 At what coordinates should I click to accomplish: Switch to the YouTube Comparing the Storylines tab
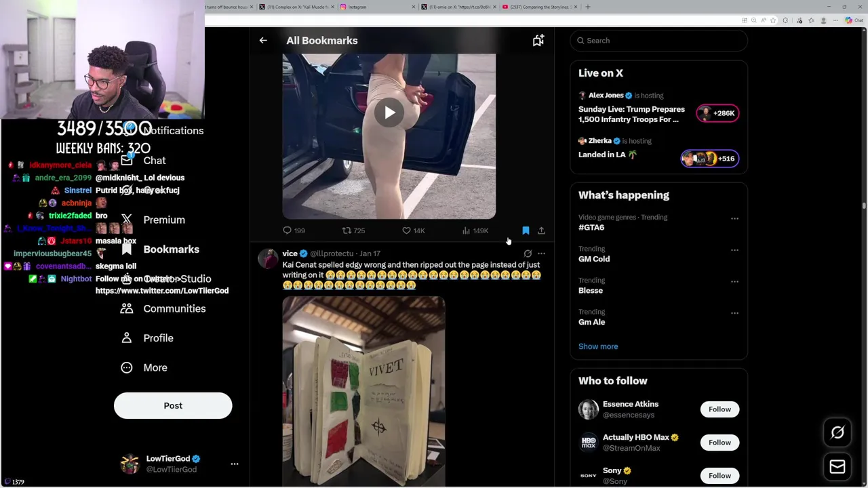(539, 7)
